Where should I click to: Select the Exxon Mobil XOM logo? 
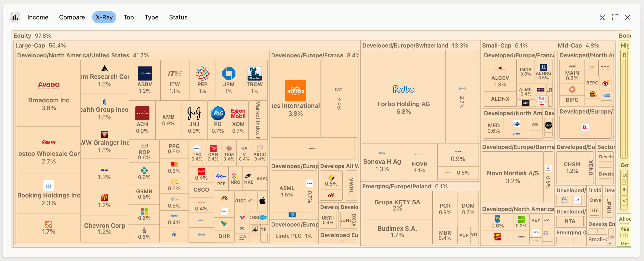[238, 114]
